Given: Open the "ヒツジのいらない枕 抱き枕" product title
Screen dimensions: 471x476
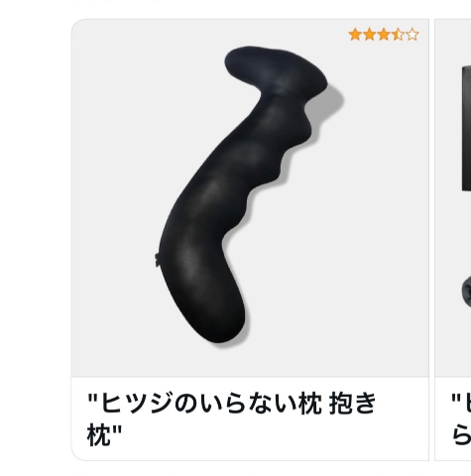Looking at the screenshot, I should [x=231, y=418].
